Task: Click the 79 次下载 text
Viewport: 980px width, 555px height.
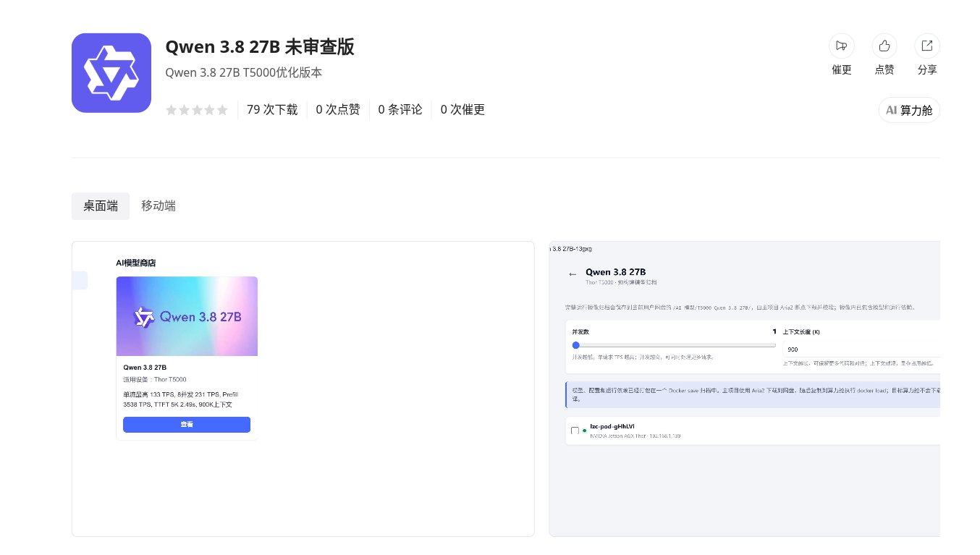Action: (x=272, y=110)
